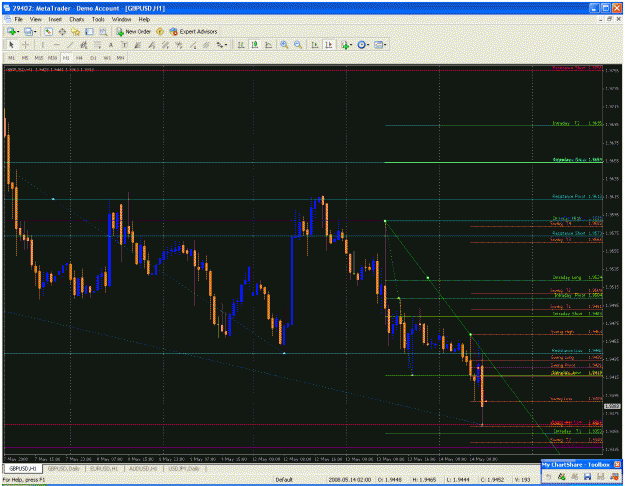Click the '2008.05.14 02:00' status bar entry
The width and height of the screenshot is (625, 486).
(349, 480)
